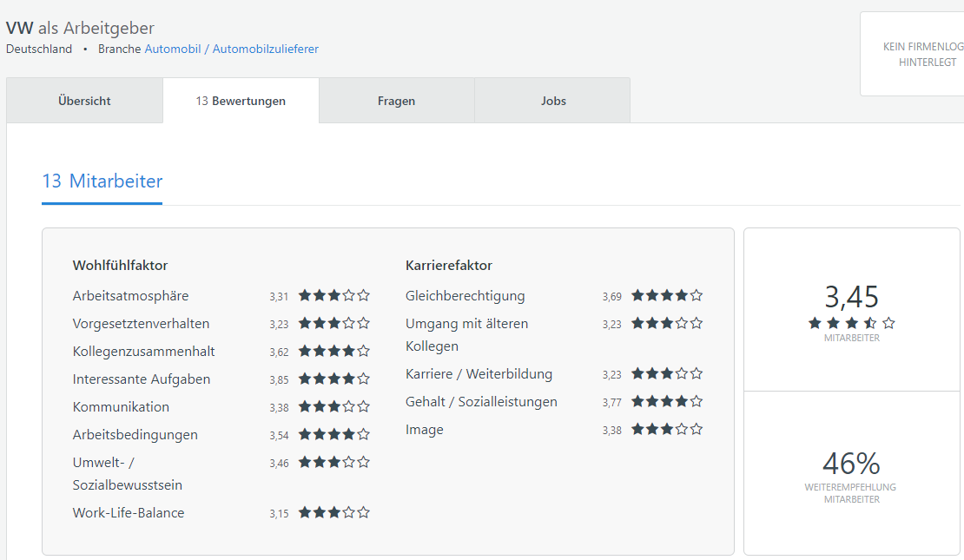
Task: Click the Umgang mit älteren Kollegen stars
Action: [667, 323]
